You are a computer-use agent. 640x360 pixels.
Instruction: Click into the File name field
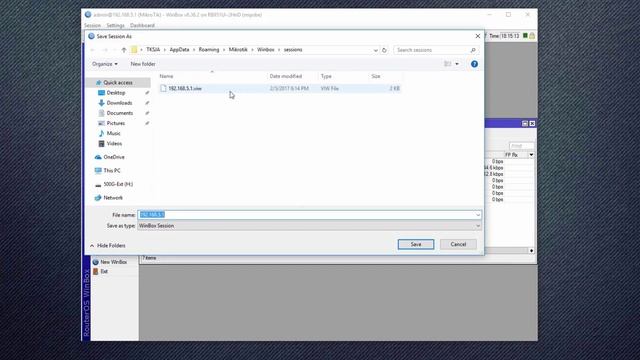[306, 215]
